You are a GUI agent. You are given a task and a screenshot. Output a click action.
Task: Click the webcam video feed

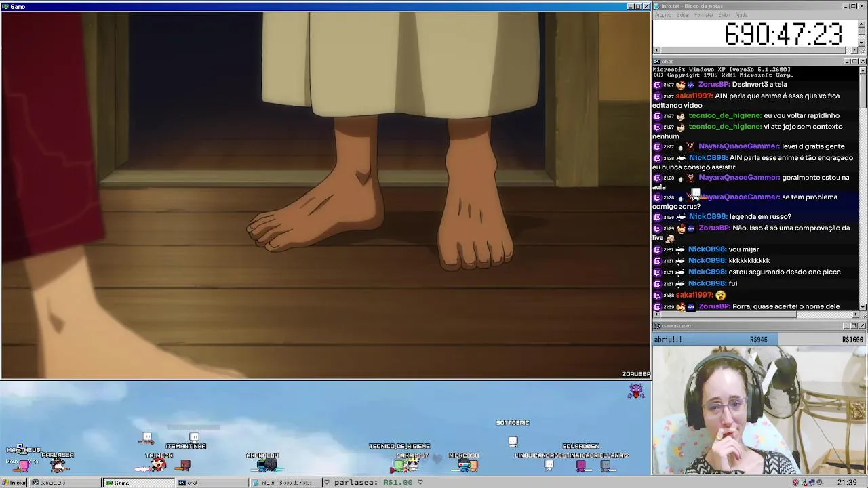(759, 410)
